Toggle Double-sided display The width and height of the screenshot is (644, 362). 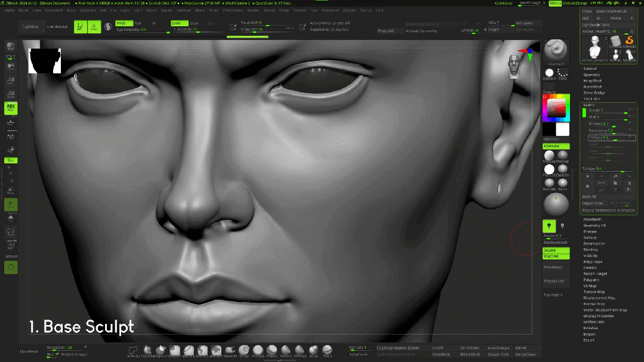[x=556, y=250]
